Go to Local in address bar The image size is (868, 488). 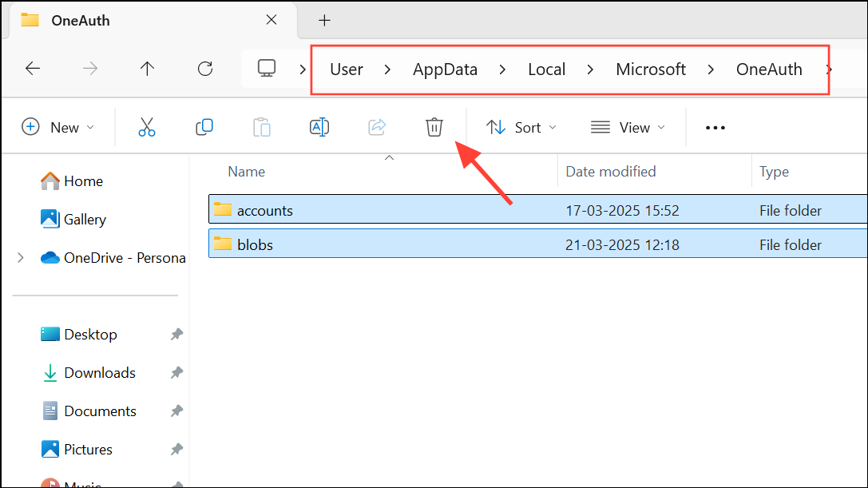(546, 69)
